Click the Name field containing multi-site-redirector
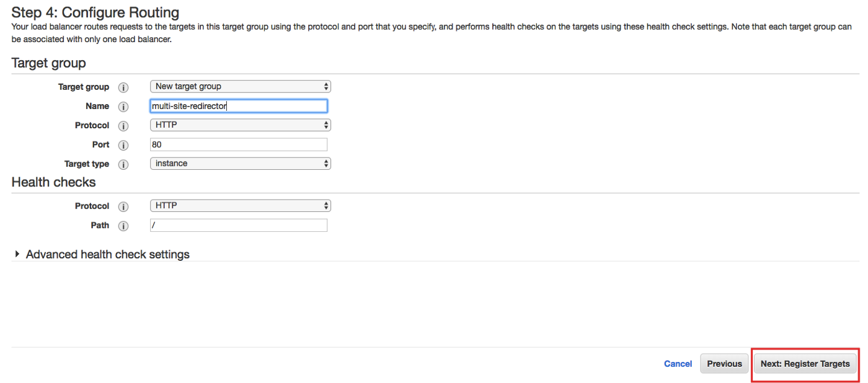Image resolution: width=868 pixels, height=383 pixels. pos(239,106)
